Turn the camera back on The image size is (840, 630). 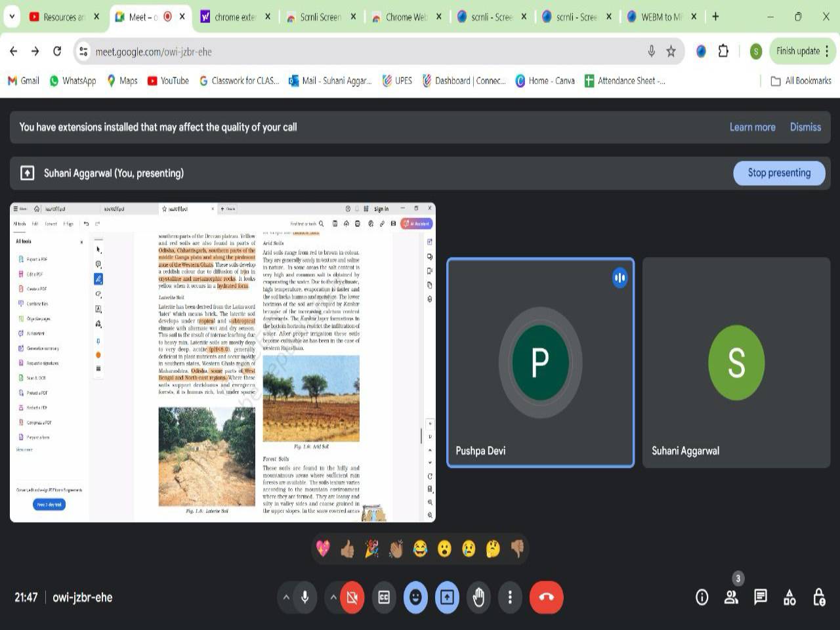352,597
